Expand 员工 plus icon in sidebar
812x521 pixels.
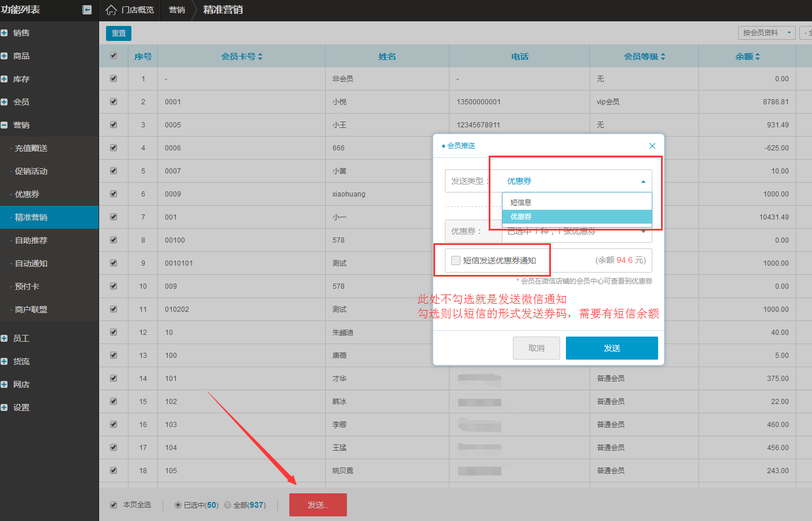coord(4,338)
